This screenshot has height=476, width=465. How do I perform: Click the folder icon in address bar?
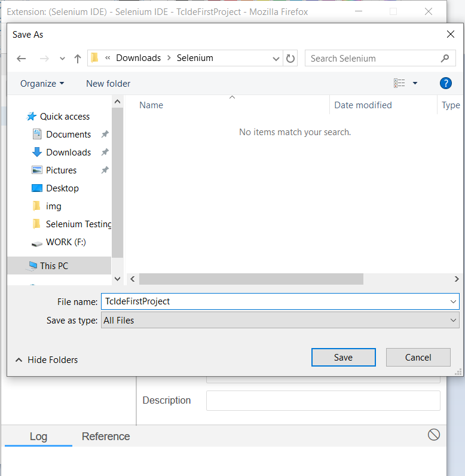point(94,57)
